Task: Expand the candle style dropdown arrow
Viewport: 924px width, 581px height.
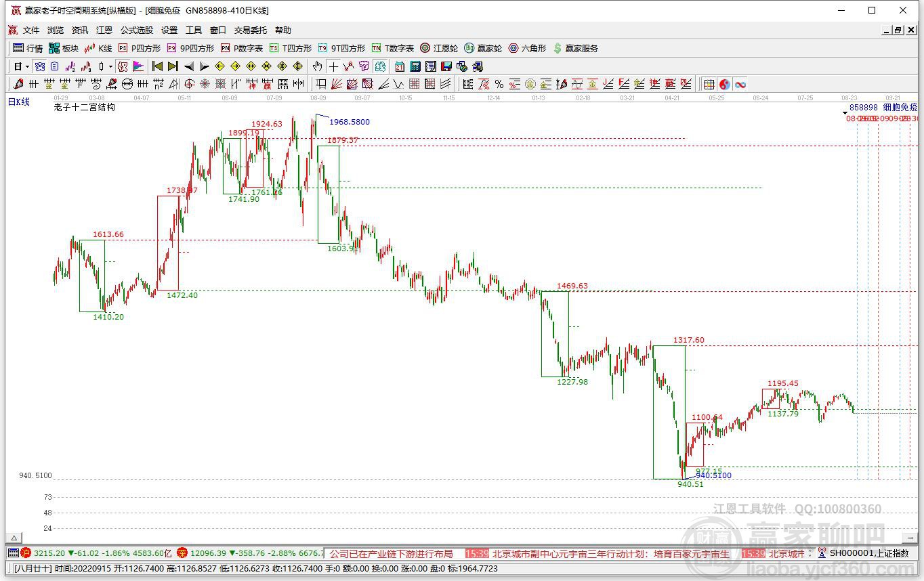Action: (110, 66)
